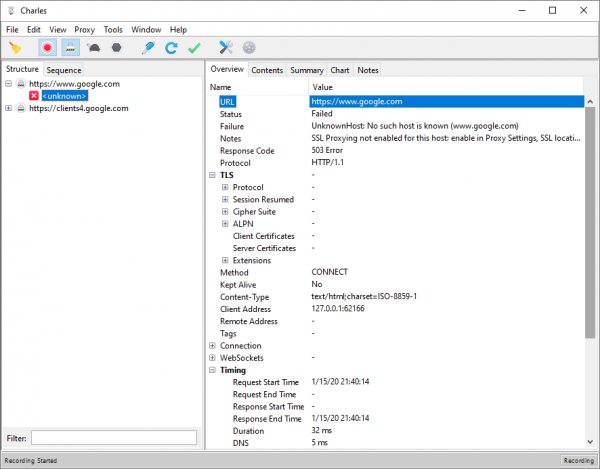
Task: Expand the ALPN row
Action: (225, 224)
